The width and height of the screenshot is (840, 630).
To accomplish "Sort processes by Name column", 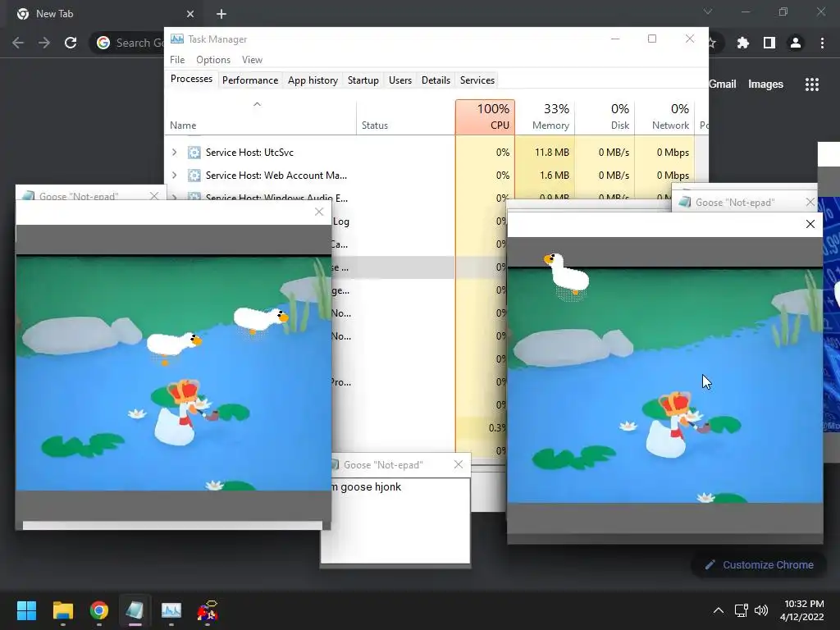I will [261, 117].
